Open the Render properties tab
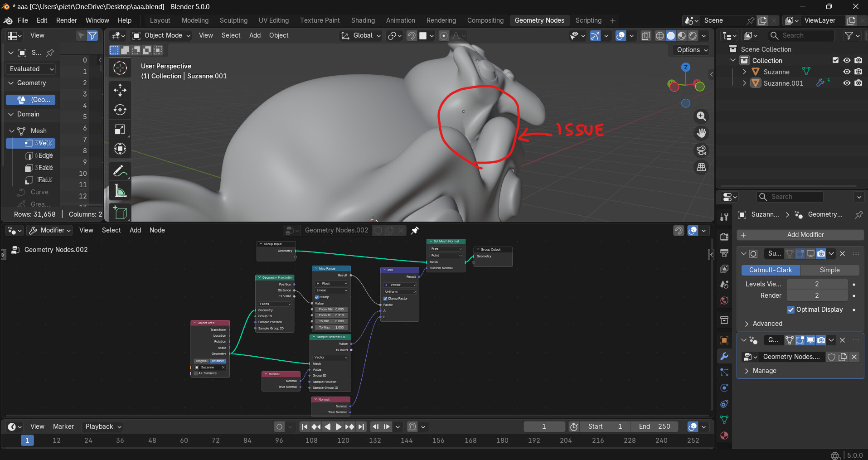Screen dimensions: 868x460 pos(724,237)
